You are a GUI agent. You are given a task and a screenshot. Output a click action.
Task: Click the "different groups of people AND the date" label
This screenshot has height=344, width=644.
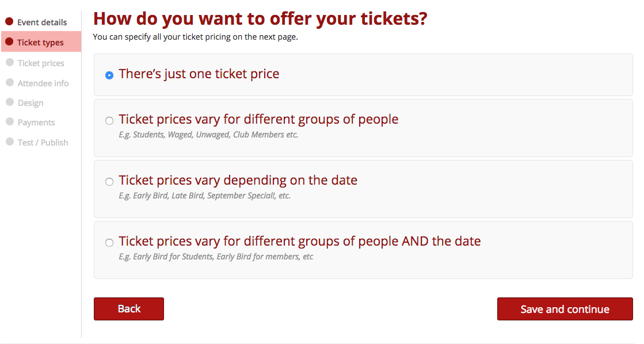click(x=299, y=241)
